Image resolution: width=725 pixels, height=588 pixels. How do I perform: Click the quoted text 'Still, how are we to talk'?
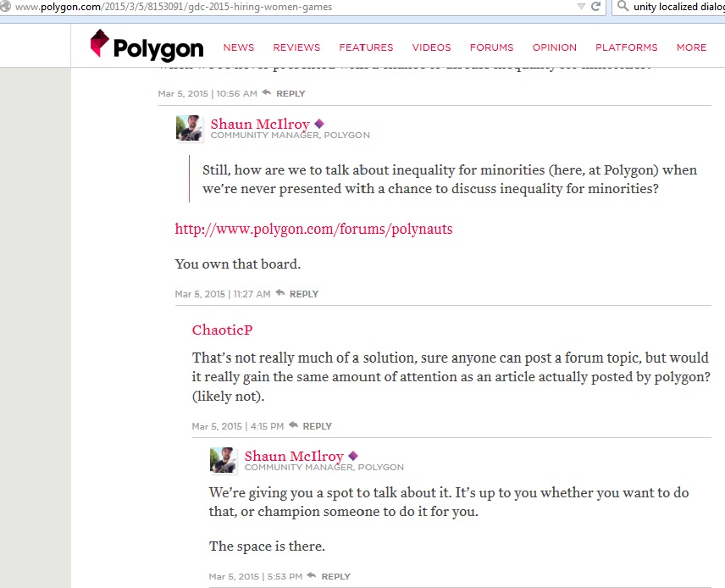[275, 169]
